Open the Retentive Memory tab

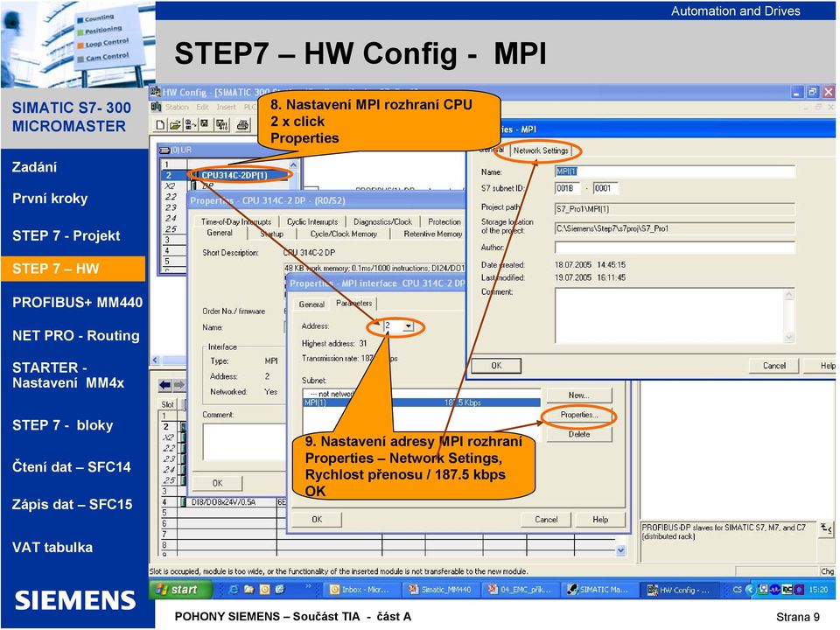click(433, 234)
